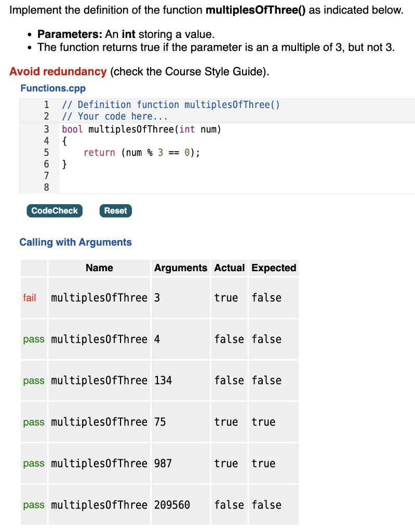Select the Name column header
415x532 pixels.
99,268
